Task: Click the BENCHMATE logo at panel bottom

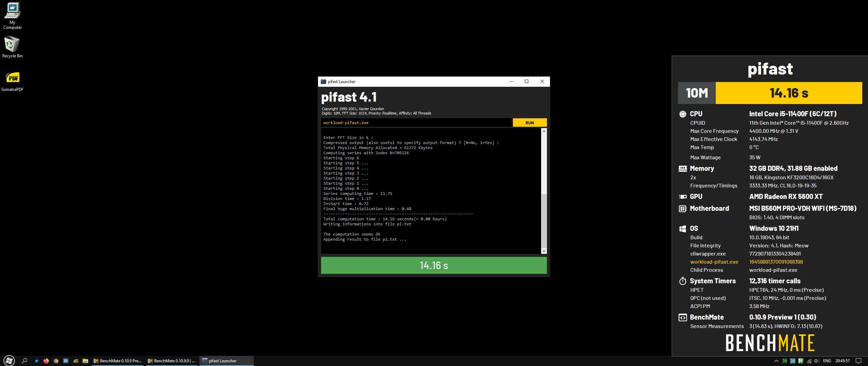Action: pyautogui.click(x=770, y=343)
